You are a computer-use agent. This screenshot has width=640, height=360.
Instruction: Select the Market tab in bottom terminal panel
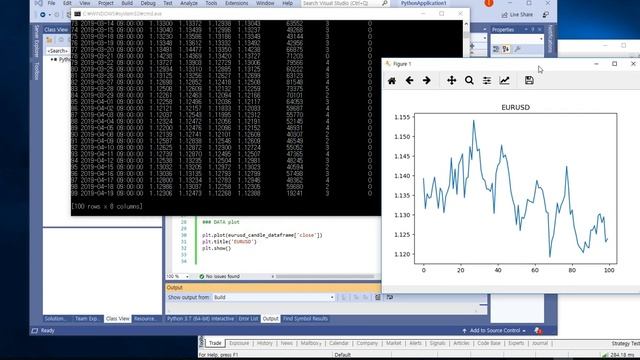(393, 343)
